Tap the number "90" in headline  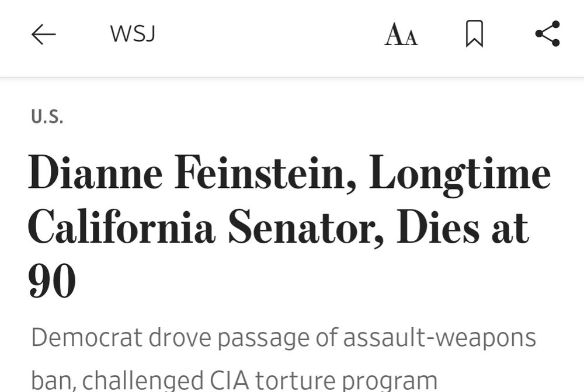click(52, 281)
